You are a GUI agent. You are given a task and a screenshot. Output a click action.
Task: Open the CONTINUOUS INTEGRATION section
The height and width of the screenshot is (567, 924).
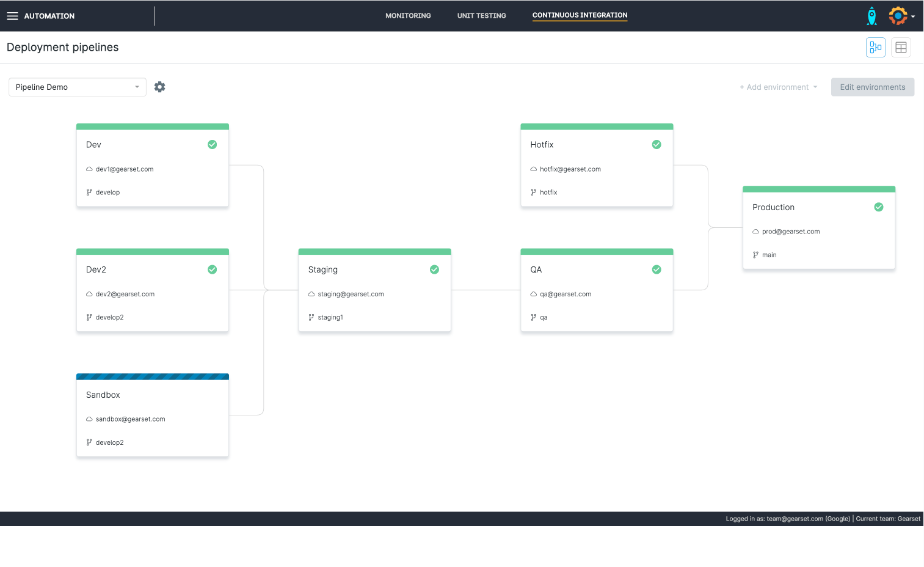(x=579, y=15)
